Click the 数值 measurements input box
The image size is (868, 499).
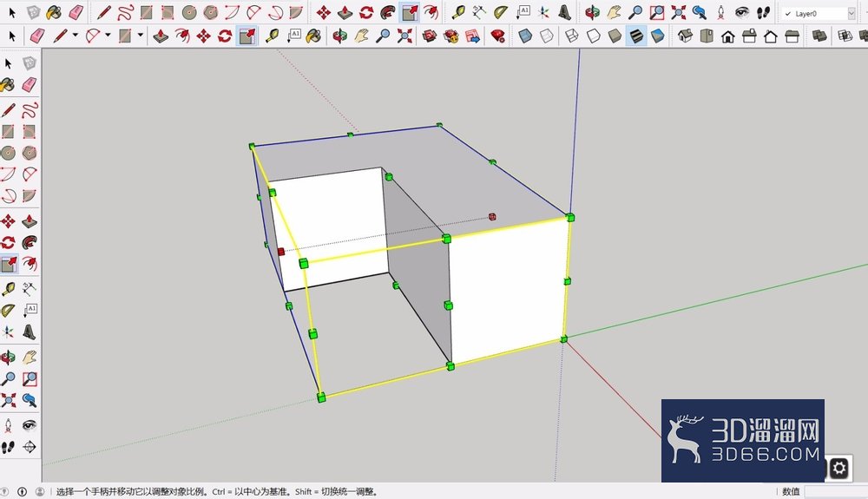(836, 491)
